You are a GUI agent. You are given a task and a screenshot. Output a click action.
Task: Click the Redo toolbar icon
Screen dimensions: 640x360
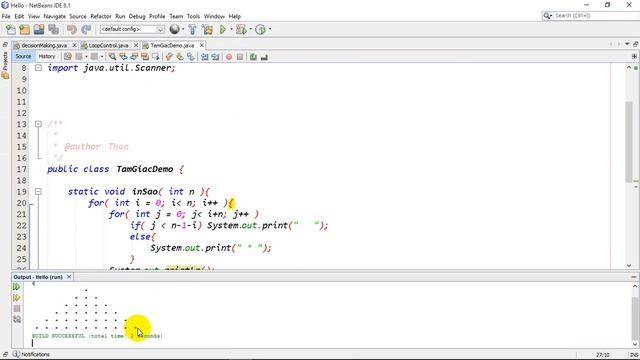(x=86, y=29)
